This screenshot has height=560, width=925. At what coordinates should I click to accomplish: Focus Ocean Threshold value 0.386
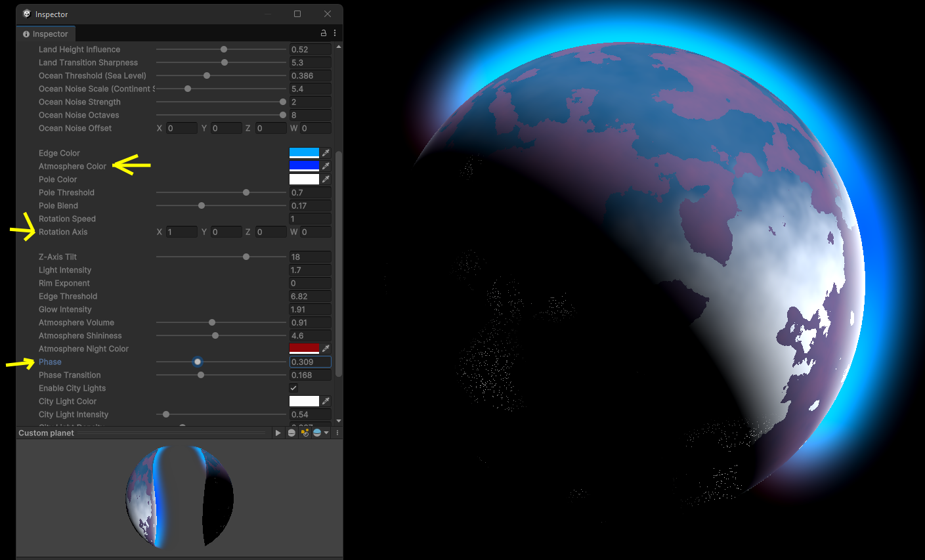point(310,75)
